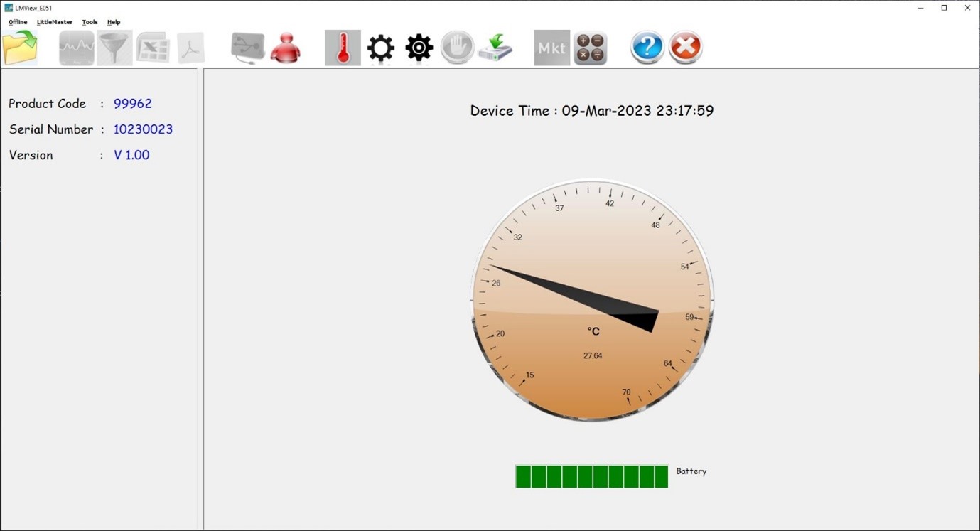The image size is (980, 531).
Task: Open the device settings gear
Action: click(x=380, y=47)
